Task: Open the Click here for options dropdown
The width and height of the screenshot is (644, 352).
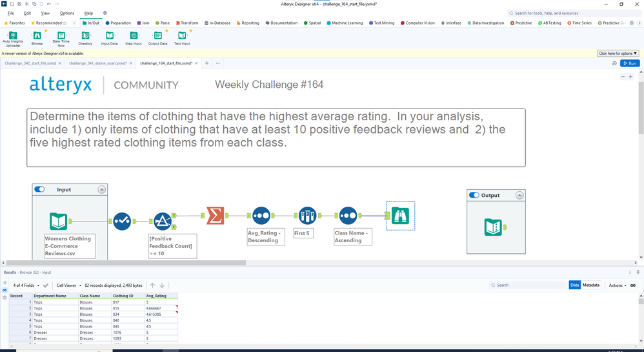Action: pyautogui.click(x=618, y=54)
